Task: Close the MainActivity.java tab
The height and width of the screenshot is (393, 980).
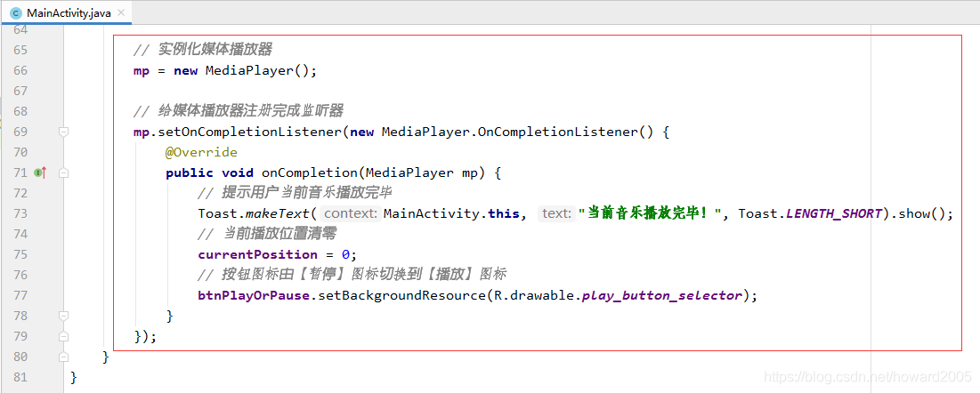Action: (x=121, y=13)
